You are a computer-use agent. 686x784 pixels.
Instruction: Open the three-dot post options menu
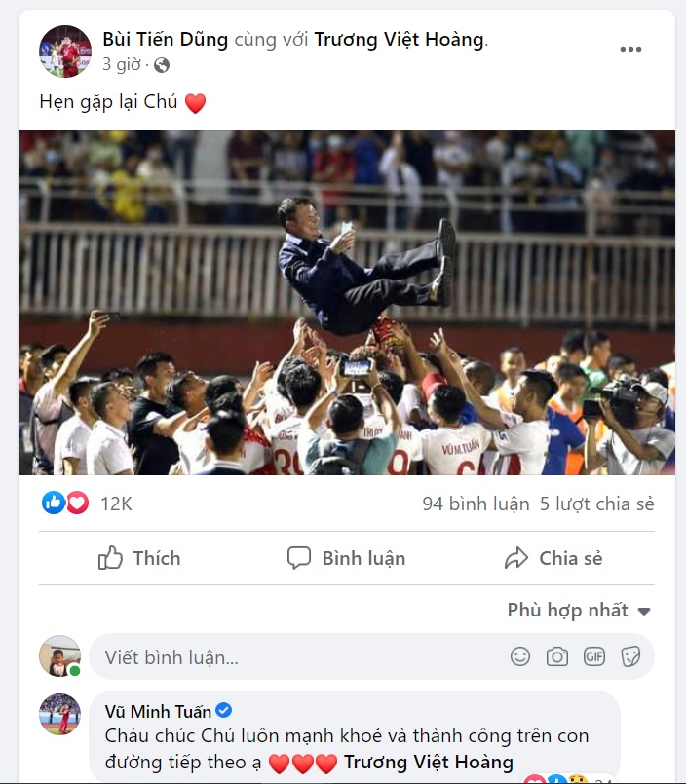point(630,50)
